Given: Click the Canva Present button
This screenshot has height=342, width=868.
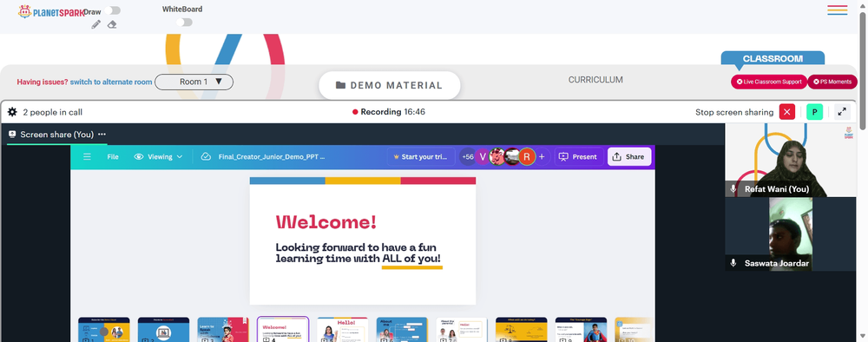Looking at the screenshot, I should pyautogui.click(x=579, y=156).
